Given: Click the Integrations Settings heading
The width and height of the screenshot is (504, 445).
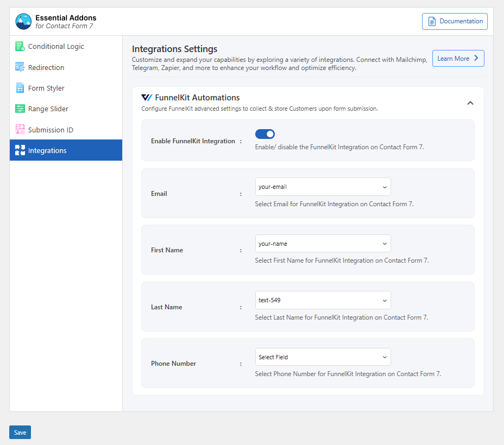Looking at the screenshot, I should [x=174, y=49].
